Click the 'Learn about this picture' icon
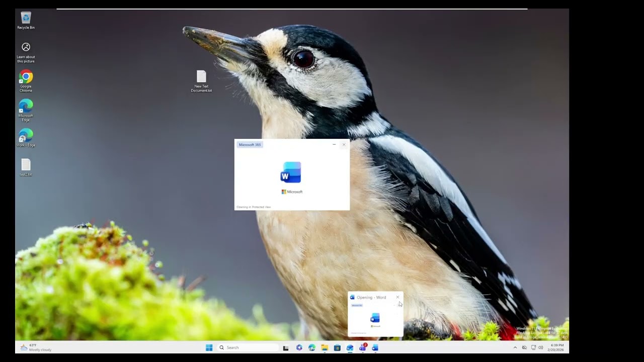Image resolution: width=644 pixels, height=362 pixels. pos(26,52)
